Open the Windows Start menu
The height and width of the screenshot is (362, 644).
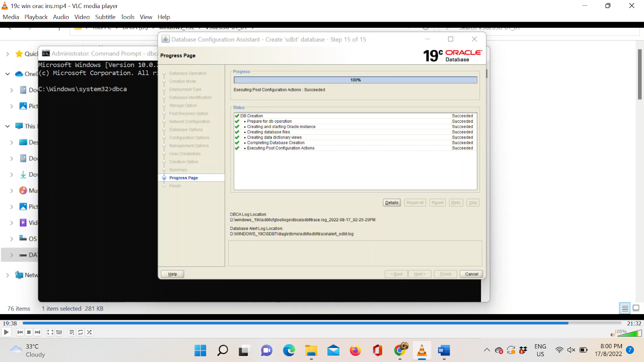click(x=200, y=351)
